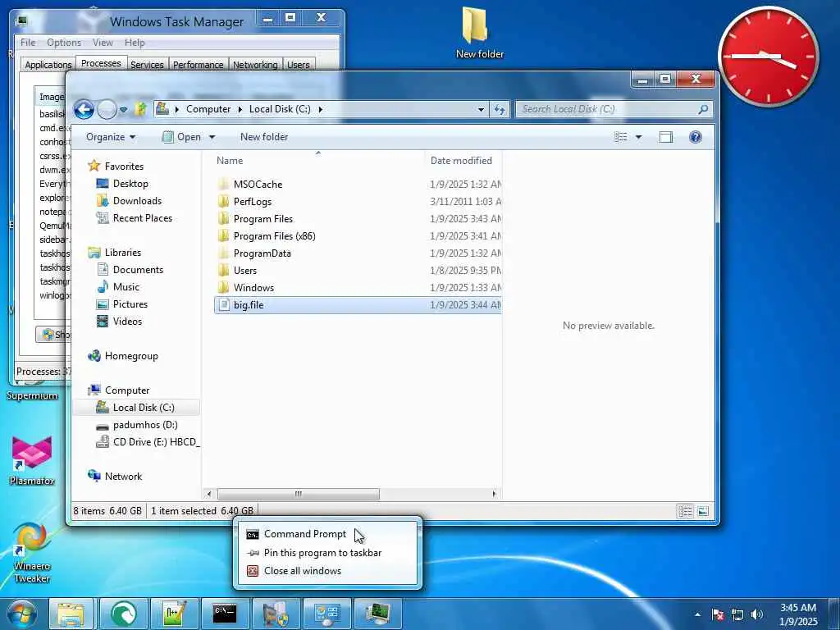Select the PerfLogs folder
Viewport: 840px width, 630px height.
[358, 202]
